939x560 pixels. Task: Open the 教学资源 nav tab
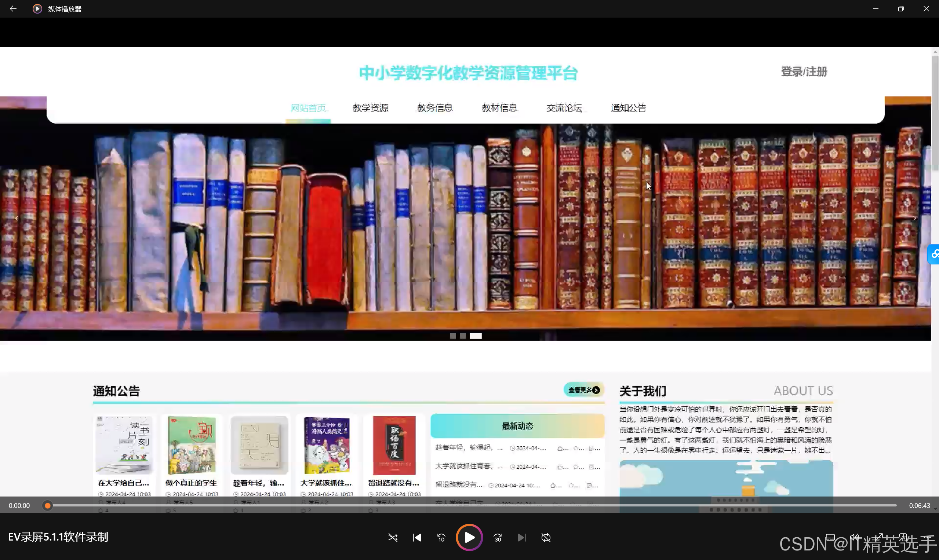coord(370,108)
